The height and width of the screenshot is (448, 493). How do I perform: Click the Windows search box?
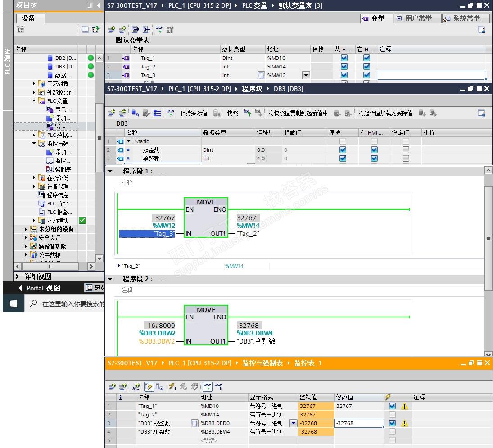64,304
